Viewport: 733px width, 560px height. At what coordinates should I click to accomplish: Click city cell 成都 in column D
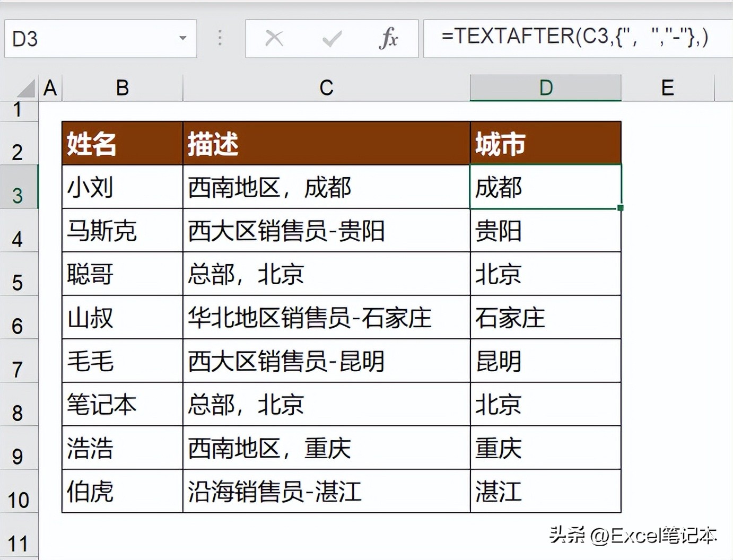point(546,187)
